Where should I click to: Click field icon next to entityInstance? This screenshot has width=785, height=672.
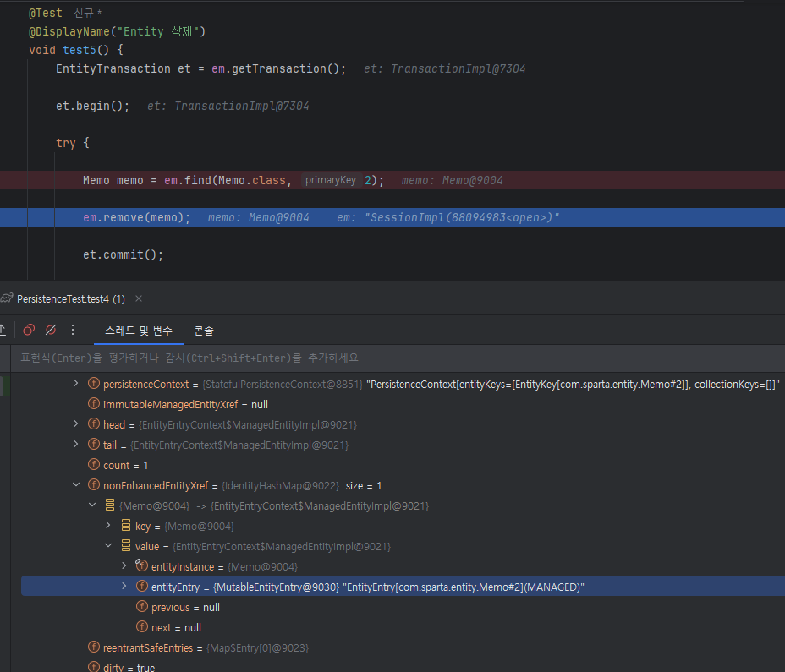coord(141,565)
